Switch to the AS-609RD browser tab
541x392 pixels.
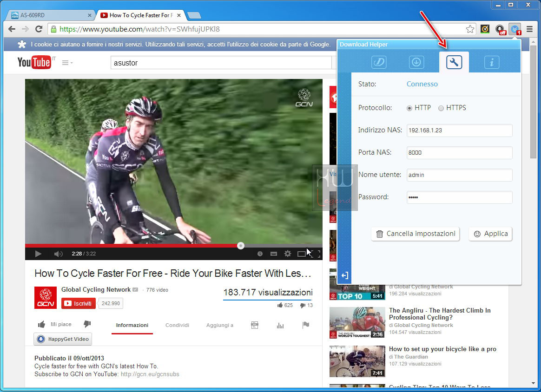point(50,15)
